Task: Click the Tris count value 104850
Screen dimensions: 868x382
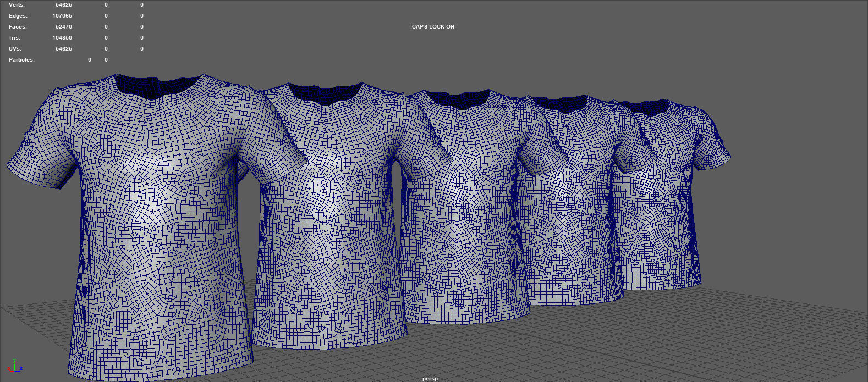Action: point(62,38)
